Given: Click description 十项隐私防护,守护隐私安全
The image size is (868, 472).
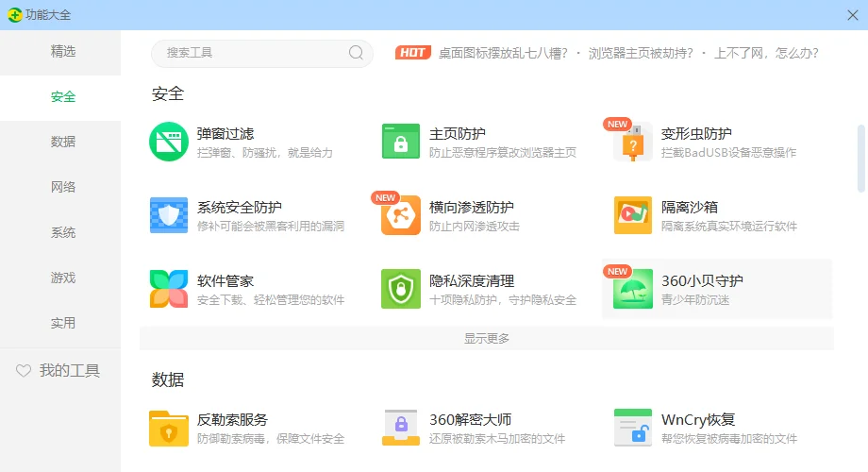Looking at the screenshot, I should click(503, 299).
